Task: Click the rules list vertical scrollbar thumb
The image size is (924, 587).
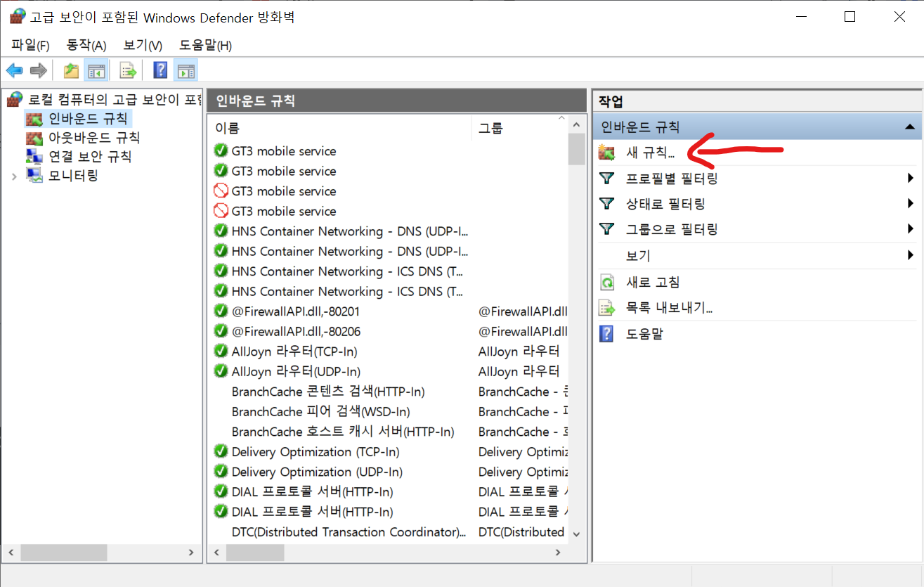Action: click(577, 148)
